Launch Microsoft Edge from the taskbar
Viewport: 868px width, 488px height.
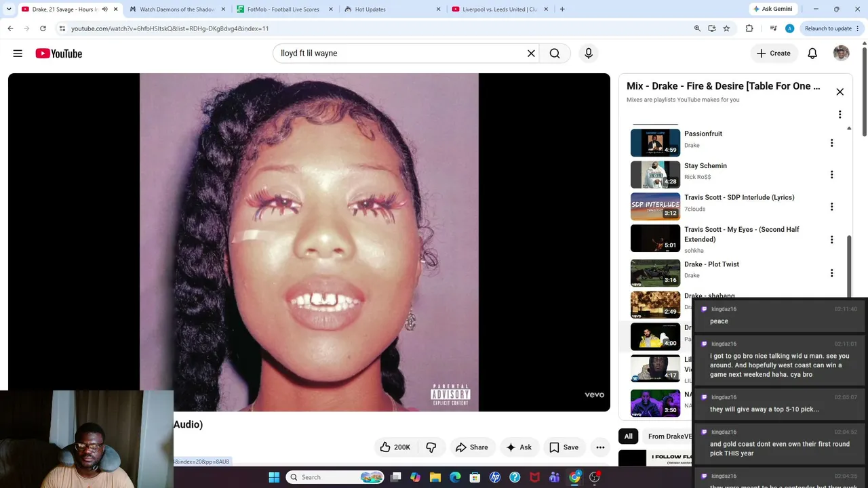[x=455, y=477]
